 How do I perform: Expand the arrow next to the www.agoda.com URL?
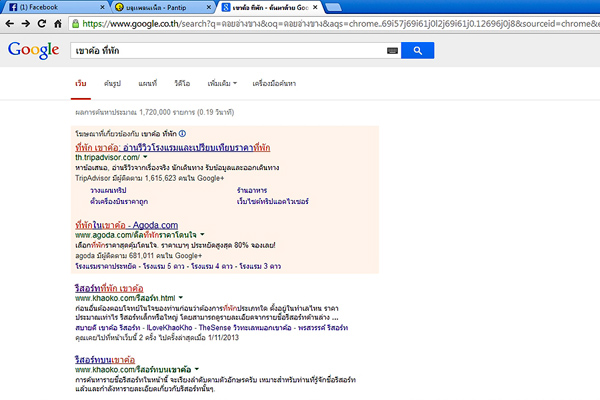click(x=202, y=234)
